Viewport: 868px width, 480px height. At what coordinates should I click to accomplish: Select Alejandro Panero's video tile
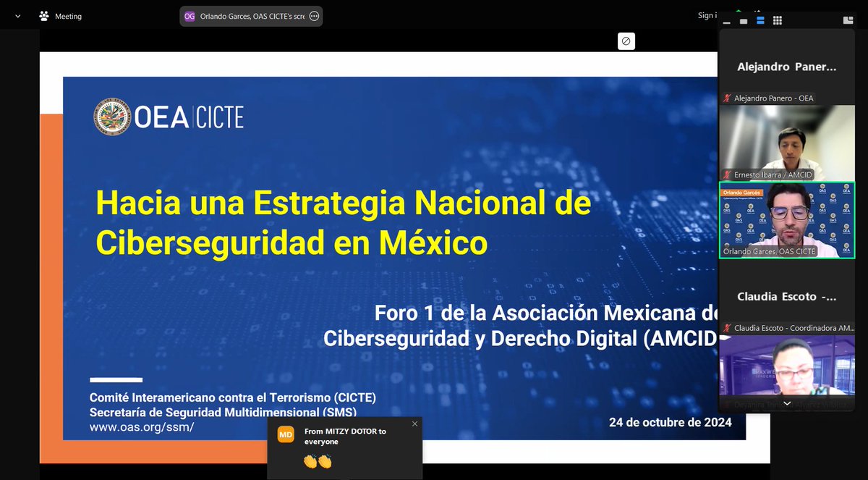787,67
